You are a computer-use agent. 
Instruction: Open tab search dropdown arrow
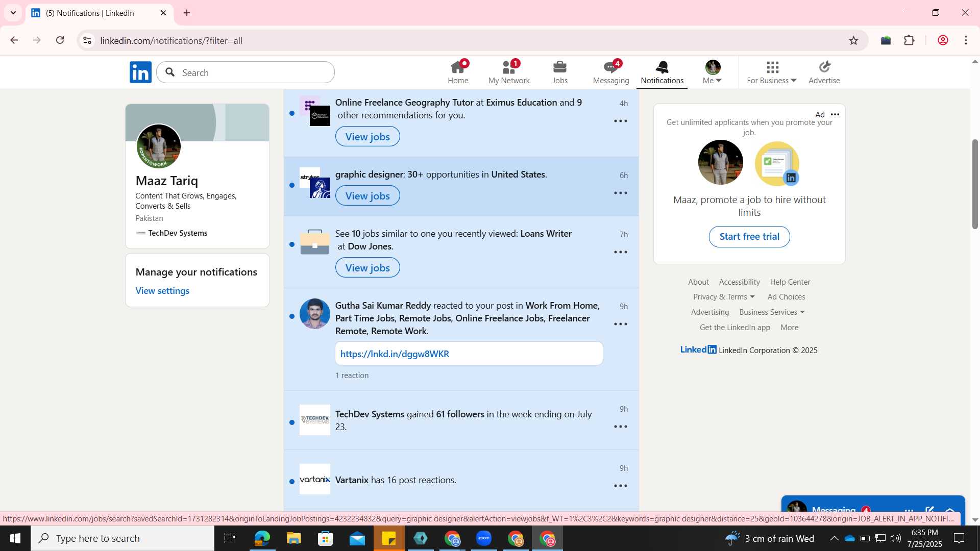(x=13, y=13)
